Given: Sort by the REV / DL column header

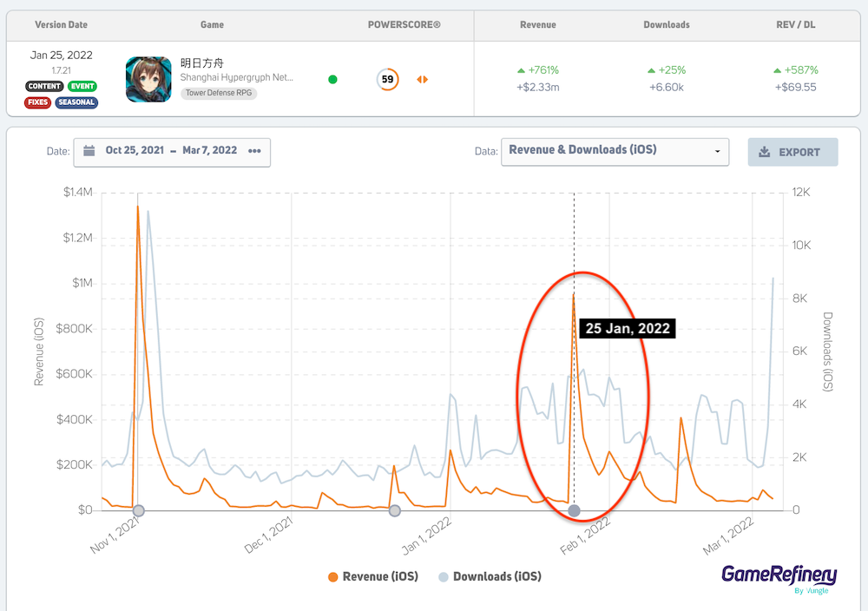Looking at the screenshot, I should click(x=795, y=24).
